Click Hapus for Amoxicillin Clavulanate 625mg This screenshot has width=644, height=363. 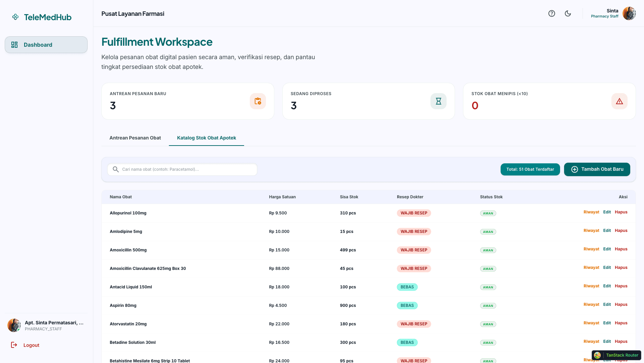coord(621,268)
